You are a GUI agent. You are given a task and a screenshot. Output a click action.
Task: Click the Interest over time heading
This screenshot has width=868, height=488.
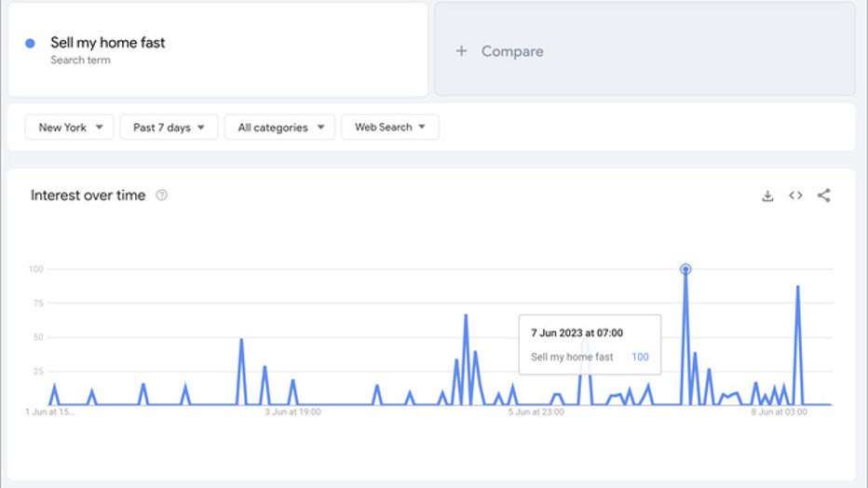tap(88, 196)
